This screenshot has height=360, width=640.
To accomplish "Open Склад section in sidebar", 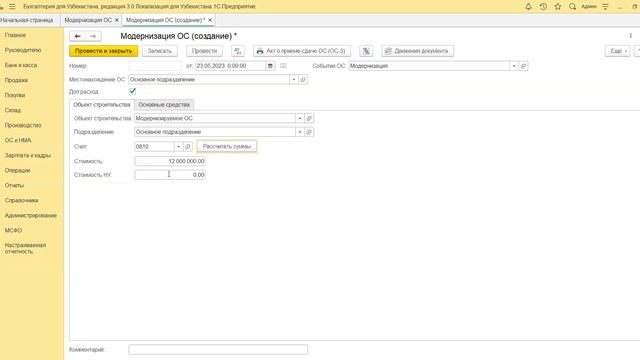I will [13, 110].
